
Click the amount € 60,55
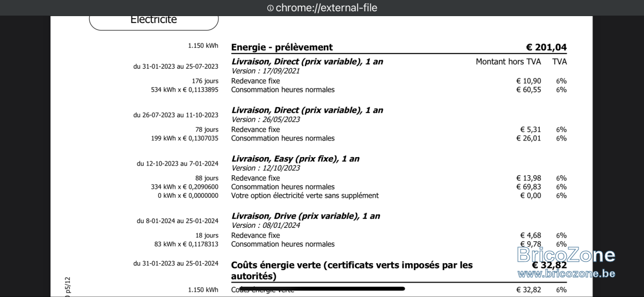(x=529, y=90)
